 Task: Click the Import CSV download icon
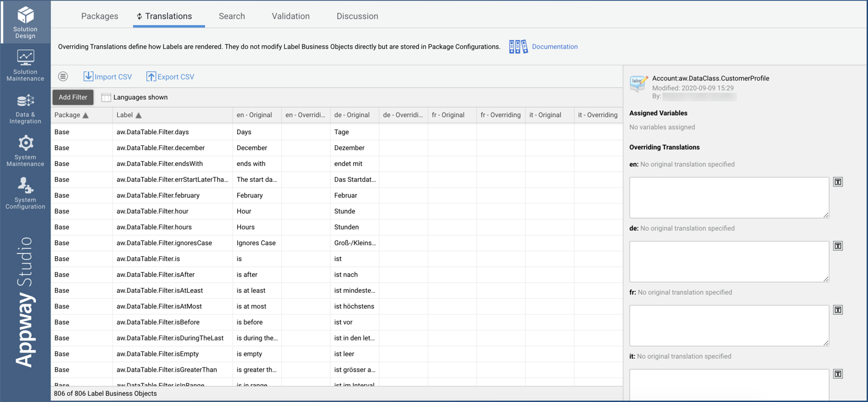(88, 76)
